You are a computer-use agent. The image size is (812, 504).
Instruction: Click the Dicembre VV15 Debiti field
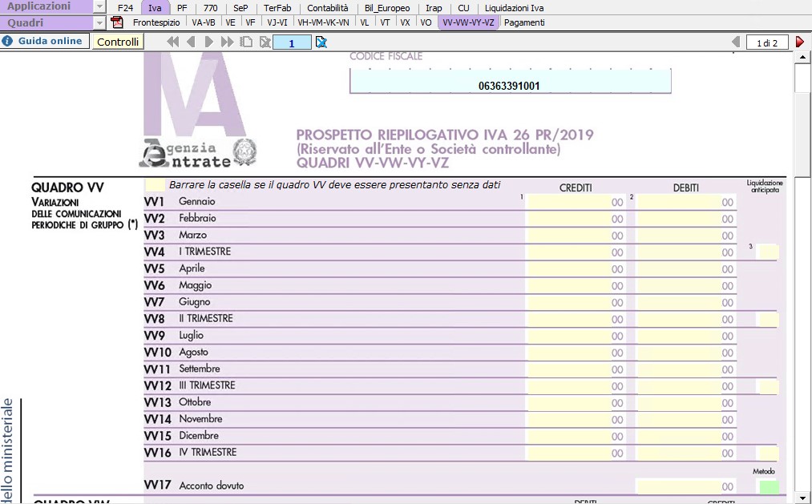[687, 436]
